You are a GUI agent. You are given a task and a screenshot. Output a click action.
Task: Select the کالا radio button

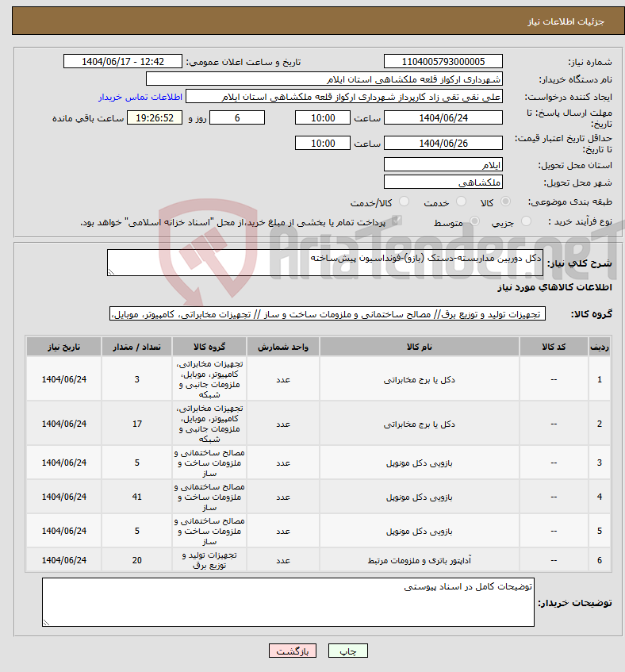coord(505,202)
